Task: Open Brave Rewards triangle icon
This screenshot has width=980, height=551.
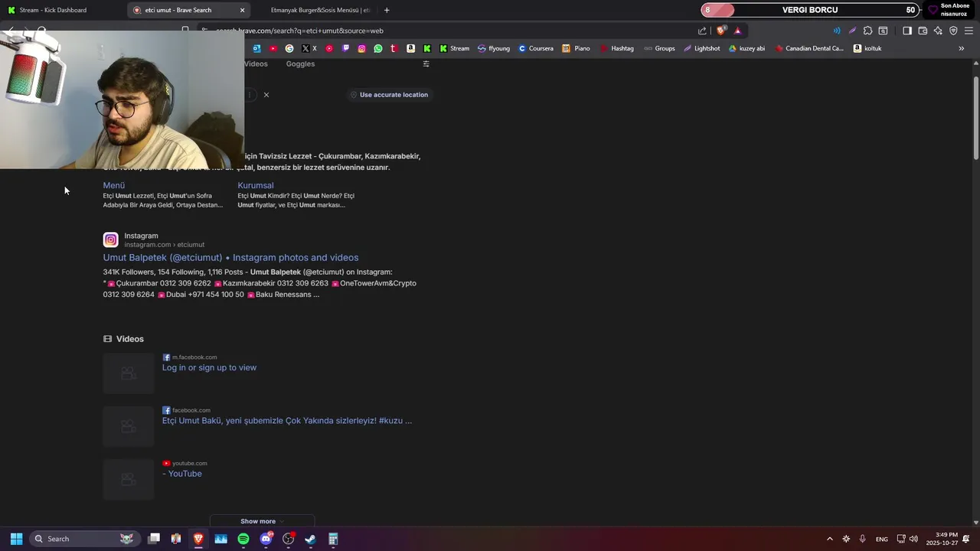Action: coord(737,31)
